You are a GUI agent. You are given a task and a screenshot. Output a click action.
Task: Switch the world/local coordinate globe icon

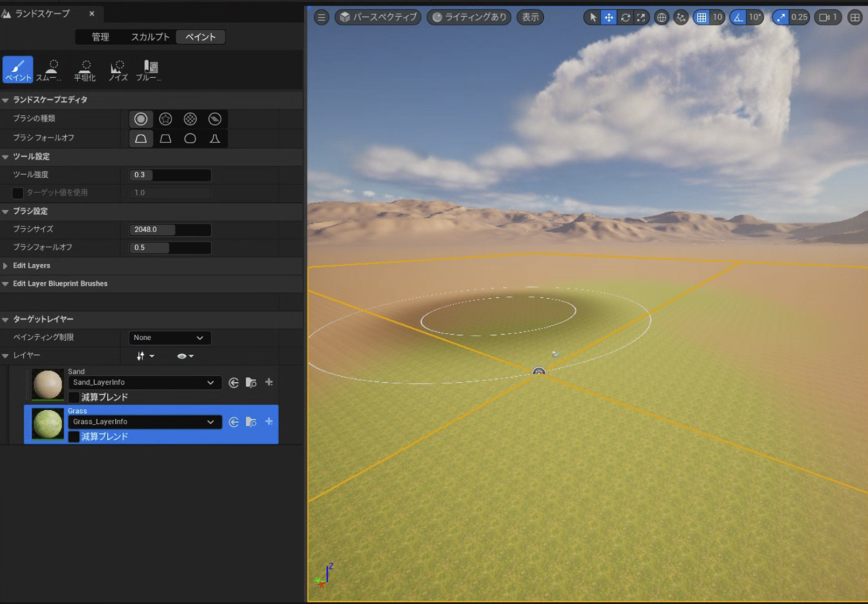click(661, 17)
